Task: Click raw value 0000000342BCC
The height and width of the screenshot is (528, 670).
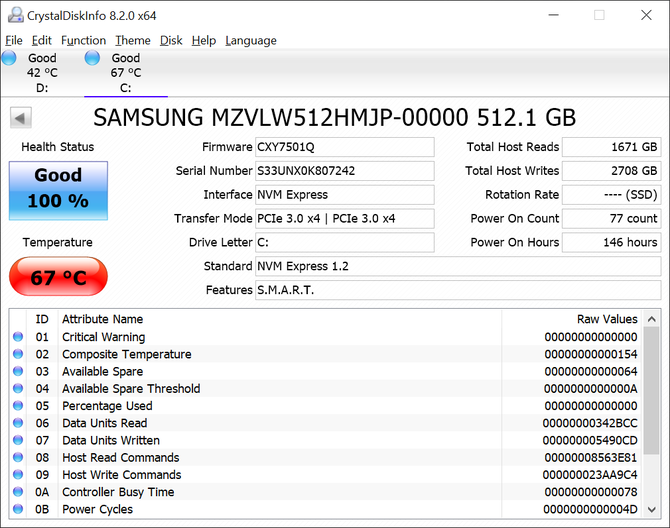Action: [x=590, y=423]
